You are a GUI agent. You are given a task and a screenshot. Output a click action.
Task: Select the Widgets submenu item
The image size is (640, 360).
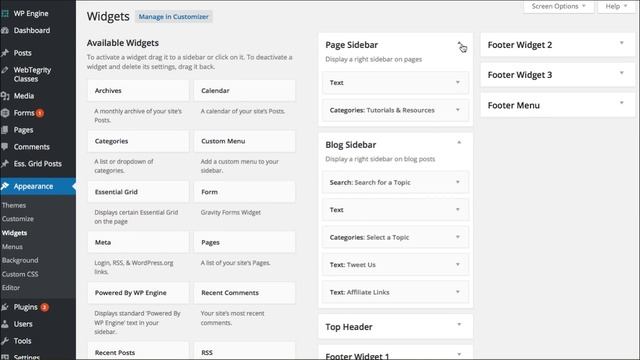[14, 233]
